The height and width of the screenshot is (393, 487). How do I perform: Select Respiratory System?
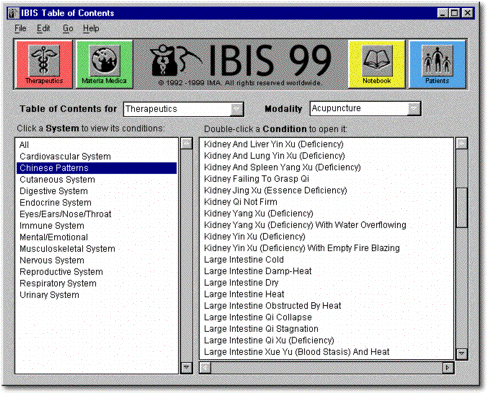(x=96, y=283)
